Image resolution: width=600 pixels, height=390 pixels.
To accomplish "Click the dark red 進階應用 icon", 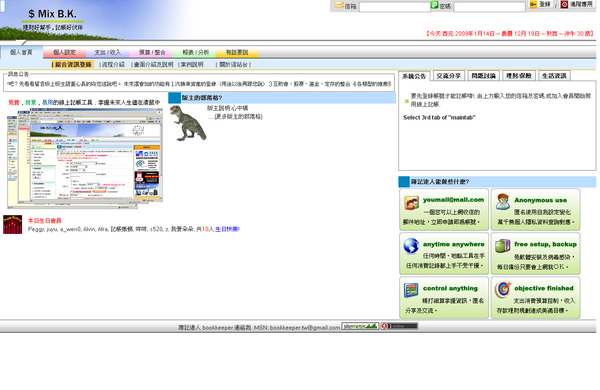I will (x=564, y=4).
